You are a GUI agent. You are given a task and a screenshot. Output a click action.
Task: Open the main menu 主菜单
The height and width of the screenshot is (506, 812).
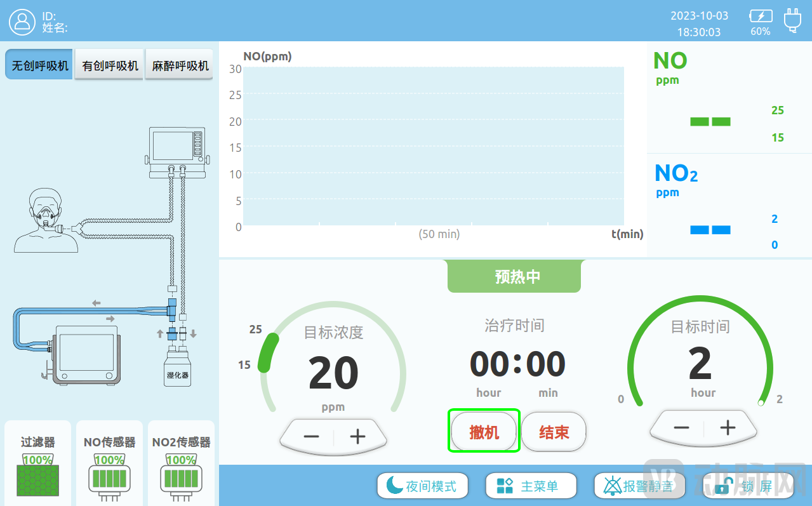[x=531, y=486]
